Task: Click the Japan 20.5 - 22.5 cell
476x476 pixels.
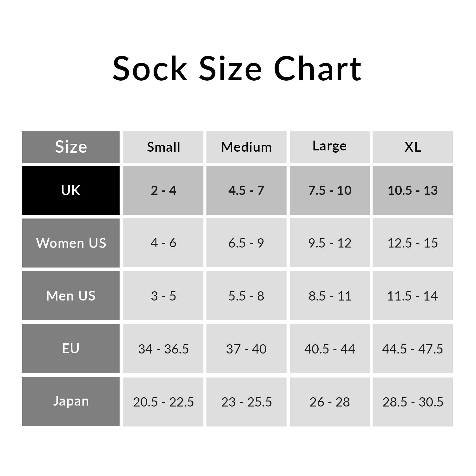Action: pyautogui.click(x=163, y=402)
